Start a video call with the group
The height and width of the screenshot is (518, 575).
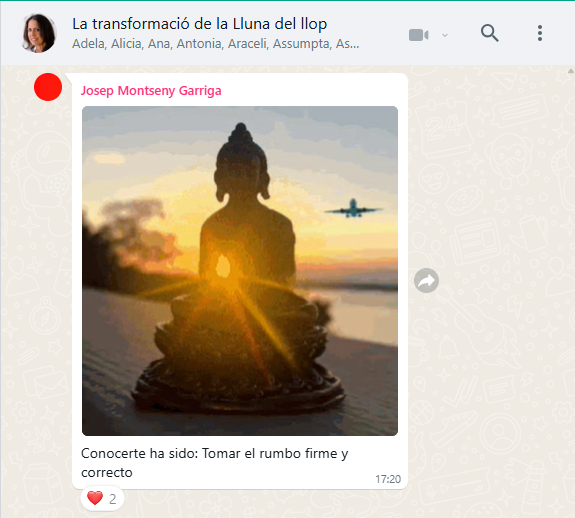[418, 35]
